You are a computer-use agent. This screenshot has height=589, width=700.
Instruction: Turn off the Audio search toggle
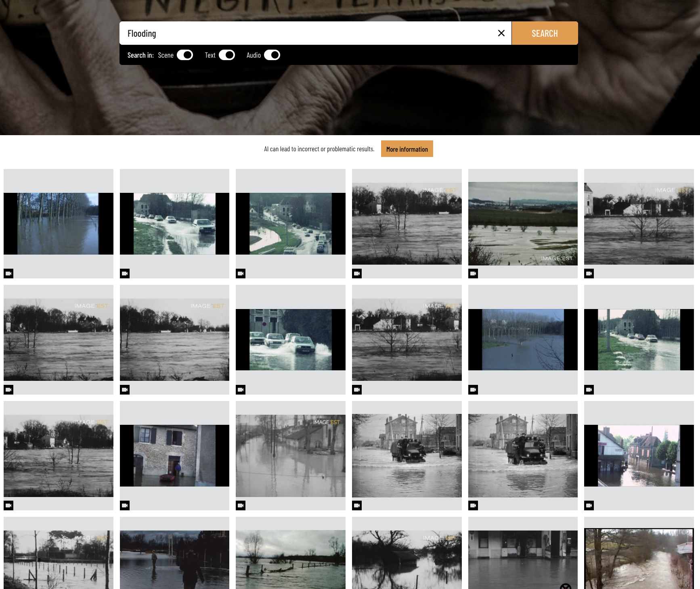pyautogui.click(x=272, y=55)
